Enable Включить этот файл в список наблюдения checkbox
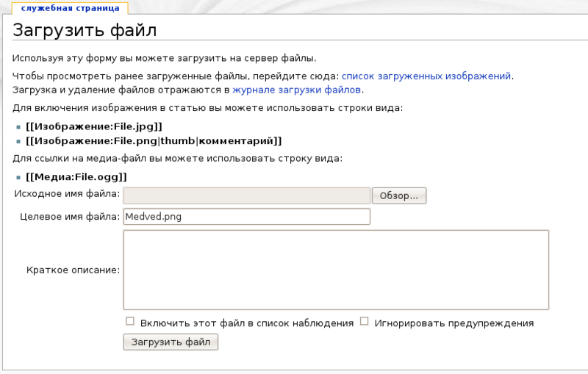 (x=130, y=322)
